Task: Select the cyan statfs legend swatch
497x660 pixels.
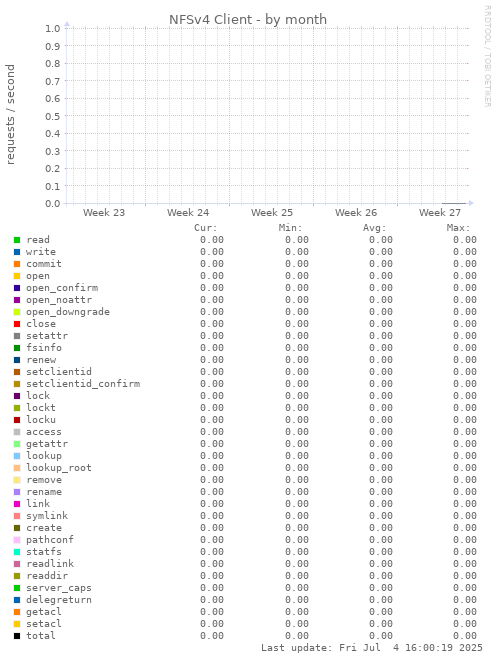Action: 17,552
